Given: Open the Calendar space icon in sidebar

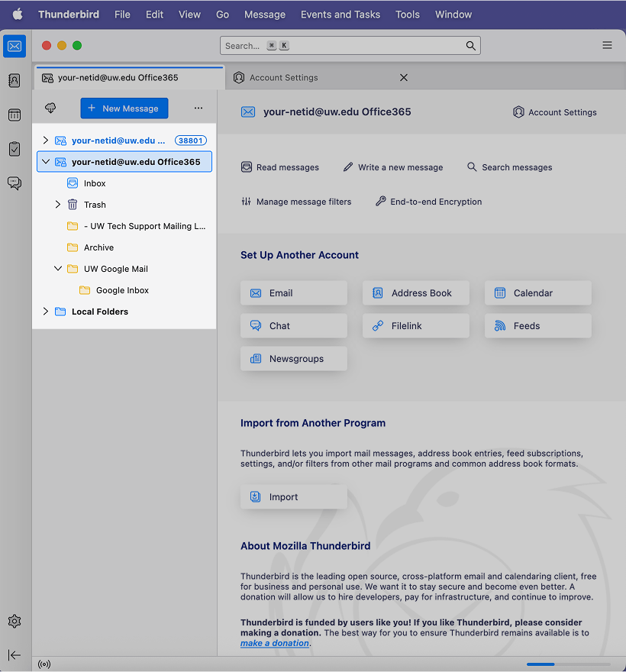Looking at the screenshot, I should (14, 115).
